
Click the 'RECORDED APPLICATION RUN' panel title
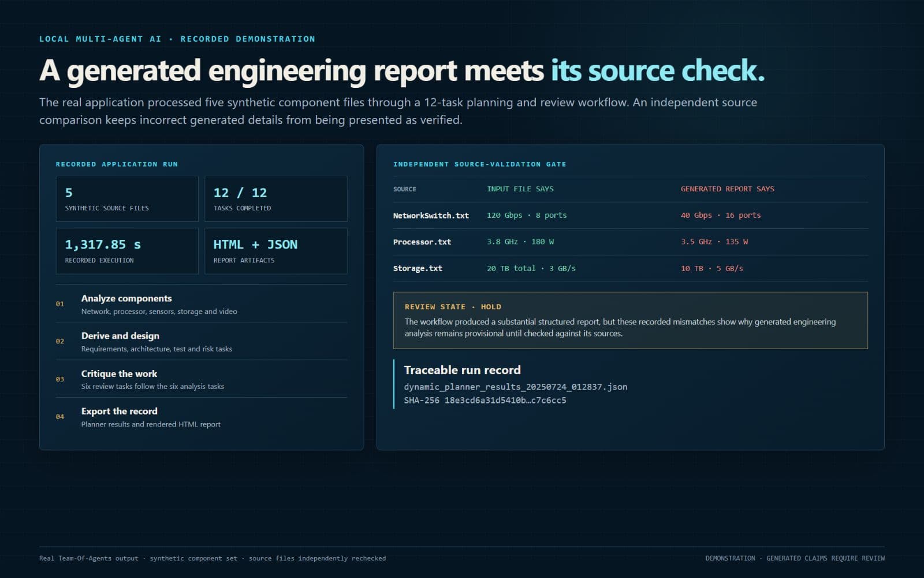coord(117,164)
